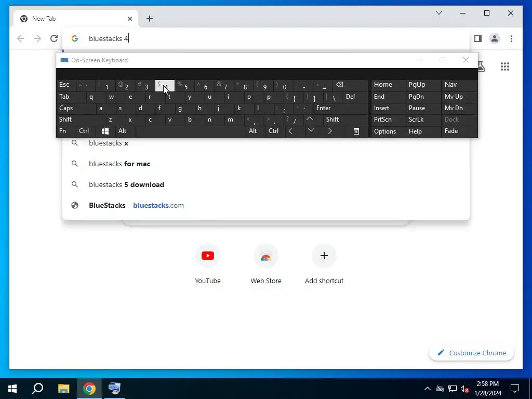Open the Chrome profile avatar
Image resolution: width=532 pixels, height=399 pixels.
(x=495, y=38)
